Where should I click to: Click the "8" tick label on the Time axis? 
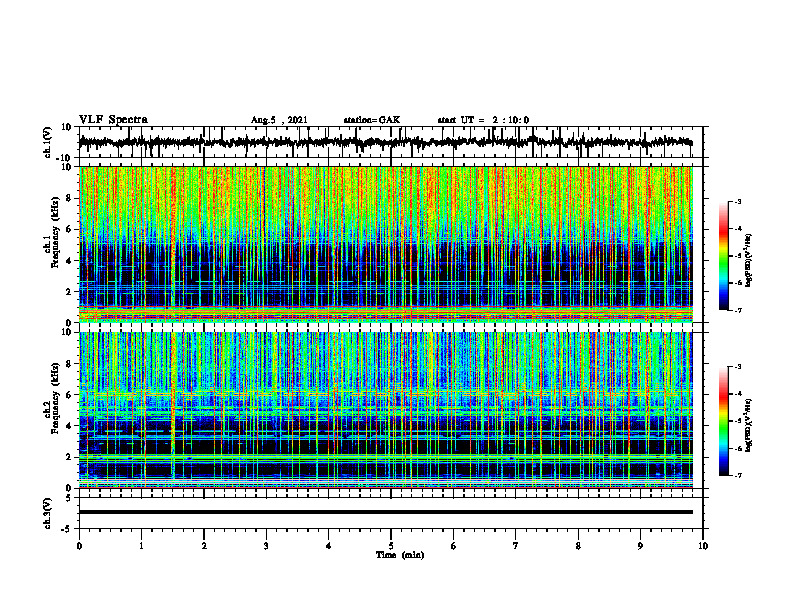coord(578,546)
